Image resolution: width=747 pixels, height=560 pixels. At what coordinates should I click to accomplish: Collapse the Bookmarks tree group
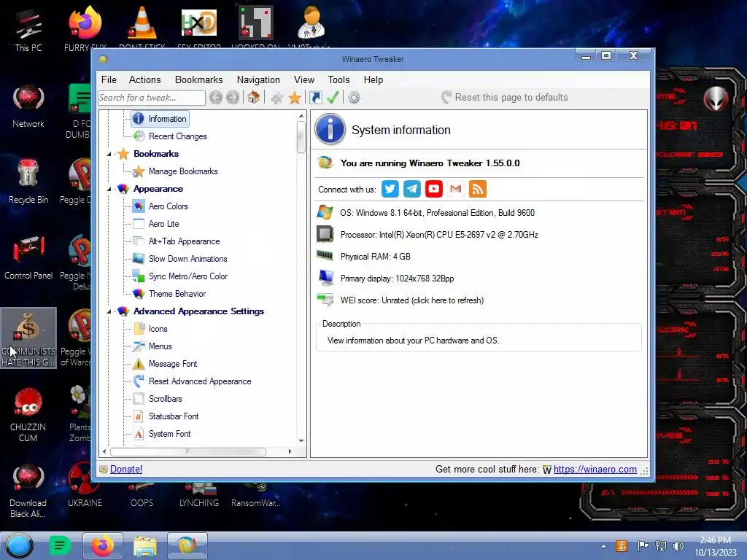click(109, 155)
